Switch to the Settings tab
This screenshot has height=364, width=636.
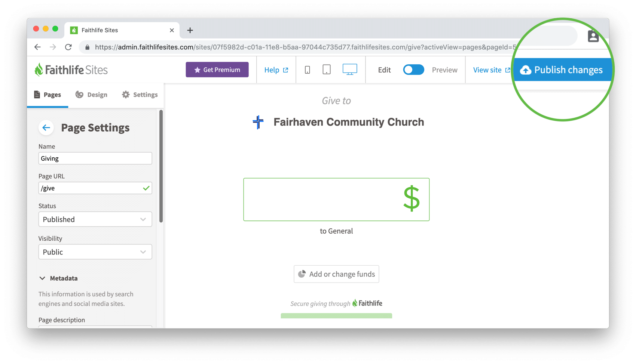(140, 95)
